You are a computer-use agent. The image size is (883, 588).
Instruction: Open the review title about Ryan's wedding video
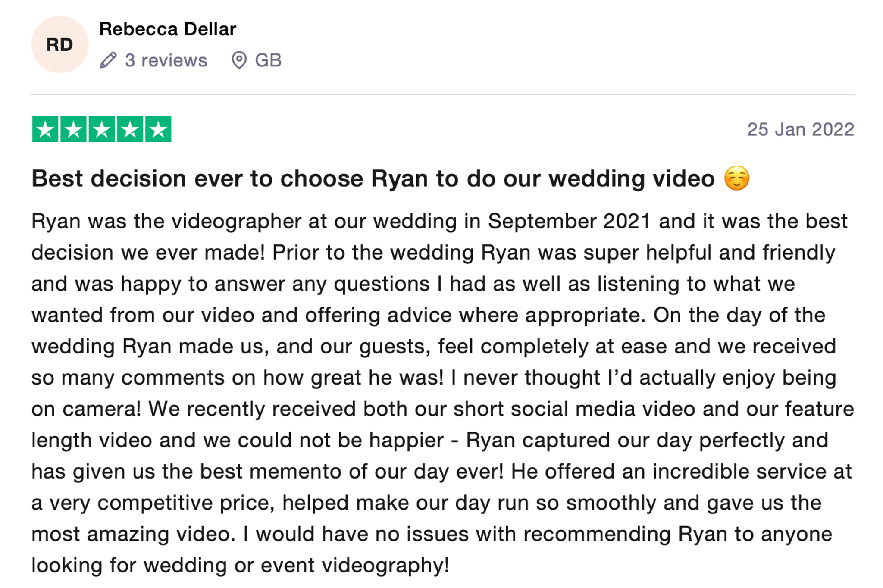point(373,178)
